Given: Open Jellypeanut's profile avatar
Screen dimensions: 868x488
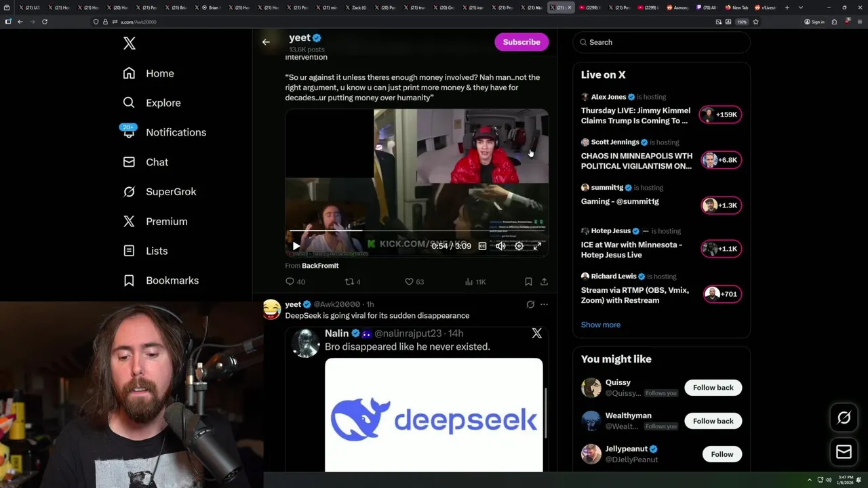Looking at the screenshot, I should pyautogui.click(x=591, y=454).
